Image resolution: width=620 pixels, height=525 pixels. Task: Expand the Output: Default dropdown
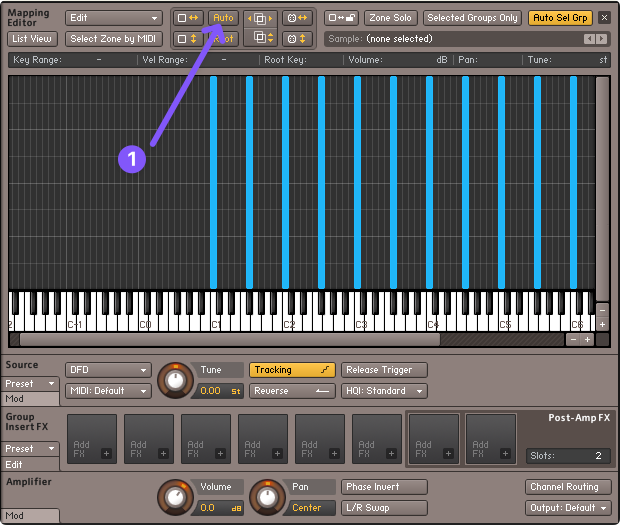[569, 507]
